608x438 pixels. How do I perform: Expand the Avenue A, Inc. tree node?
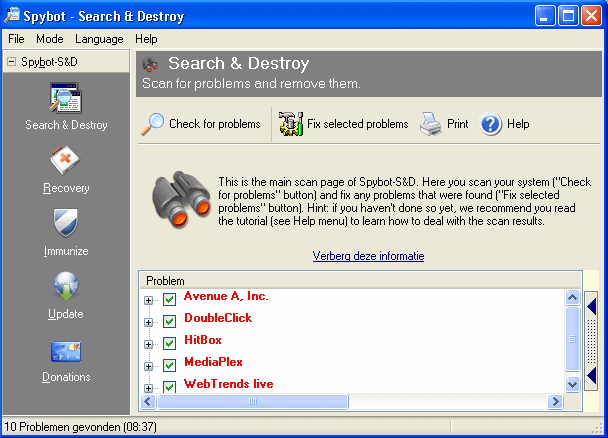[148, 300]
